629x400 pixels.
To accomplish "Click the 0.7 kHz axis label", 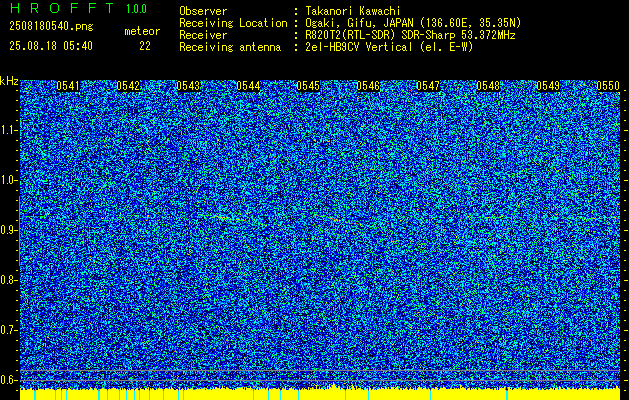I will click(9, 330).
